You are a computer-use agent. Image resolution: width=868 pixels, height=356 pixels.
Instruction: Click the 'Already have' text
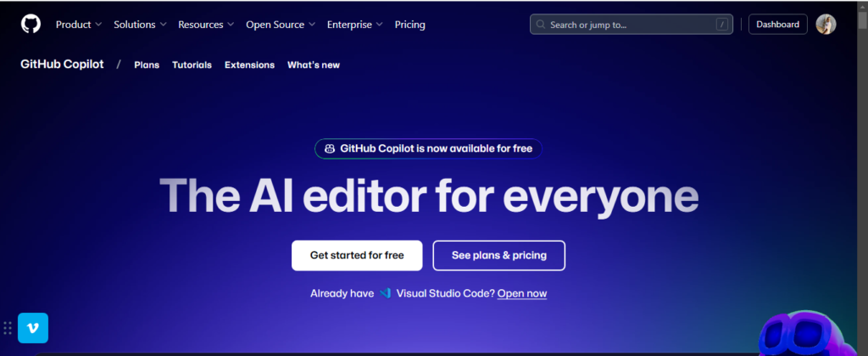point(342,293)
